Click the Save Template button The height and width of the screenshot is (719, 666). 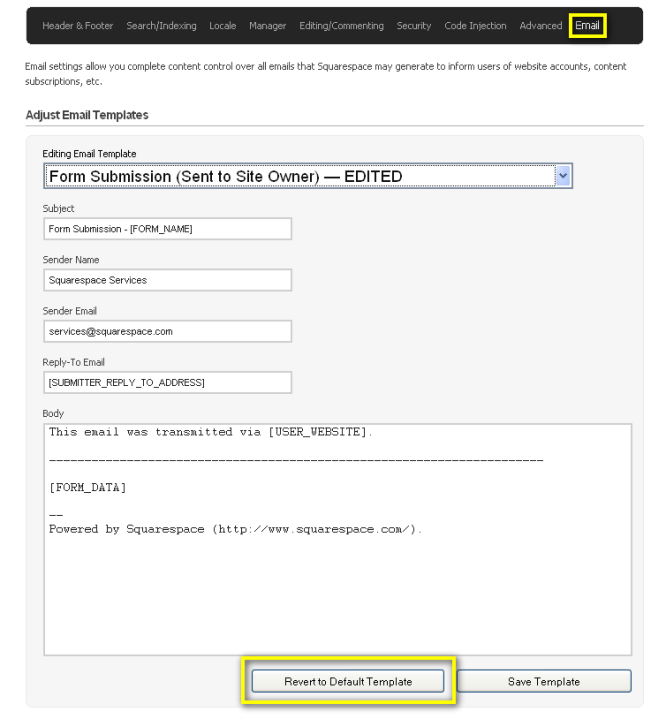click(x=543, y=681)
